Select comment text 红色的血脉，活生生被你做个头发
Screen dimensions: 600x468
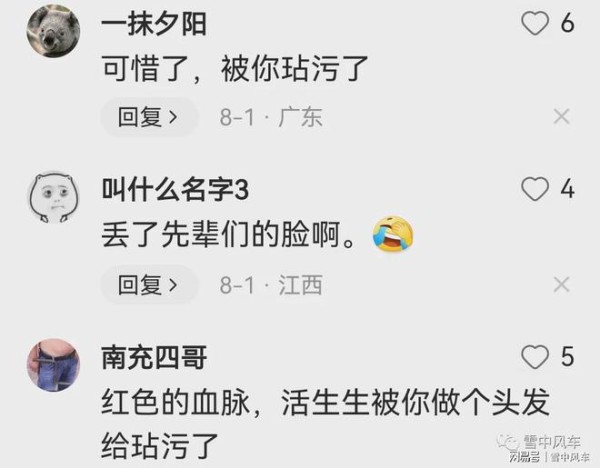[x=325, y=402]
